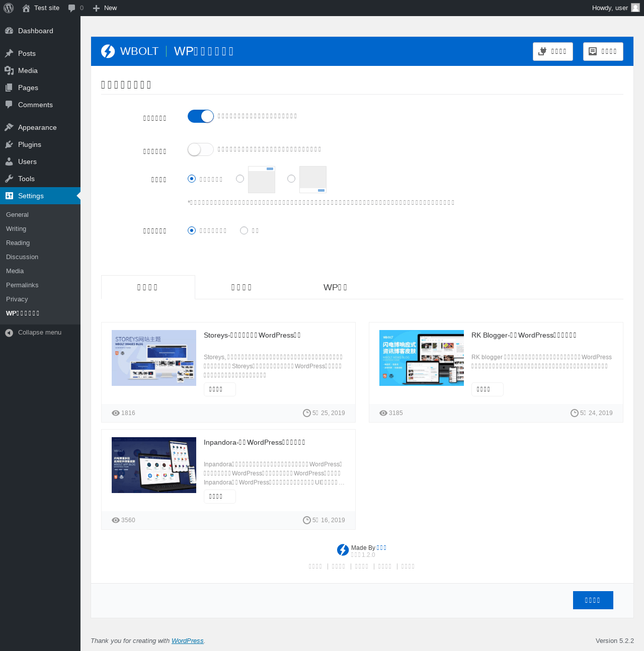This screenshot has width=644, height=651.
Task: Click the Settings menu item
Action: coord(40,196)
